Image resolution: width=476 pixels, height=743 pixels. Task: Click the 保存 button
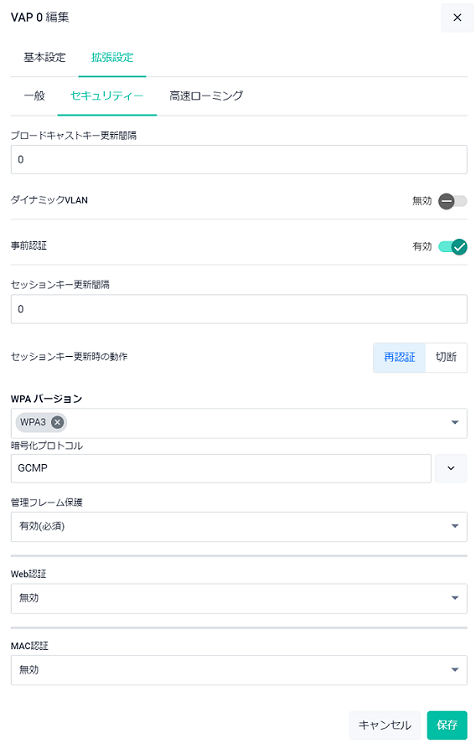click(447, 725)
